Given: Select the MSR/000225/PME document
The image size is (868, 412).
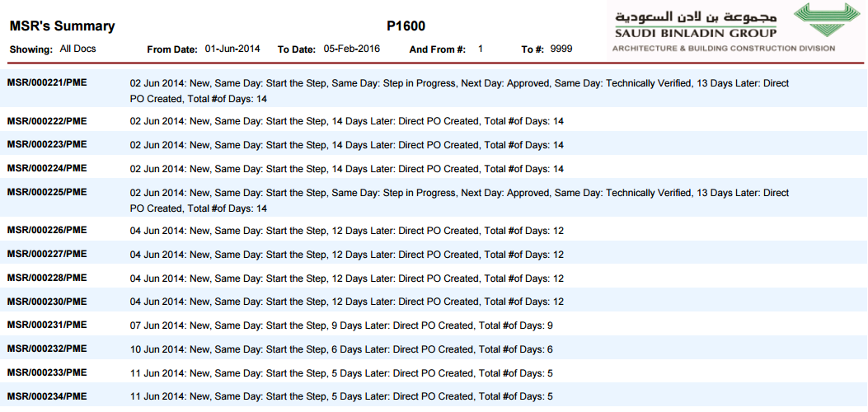Looking at the screenshot, I should (x=47, y=192).
